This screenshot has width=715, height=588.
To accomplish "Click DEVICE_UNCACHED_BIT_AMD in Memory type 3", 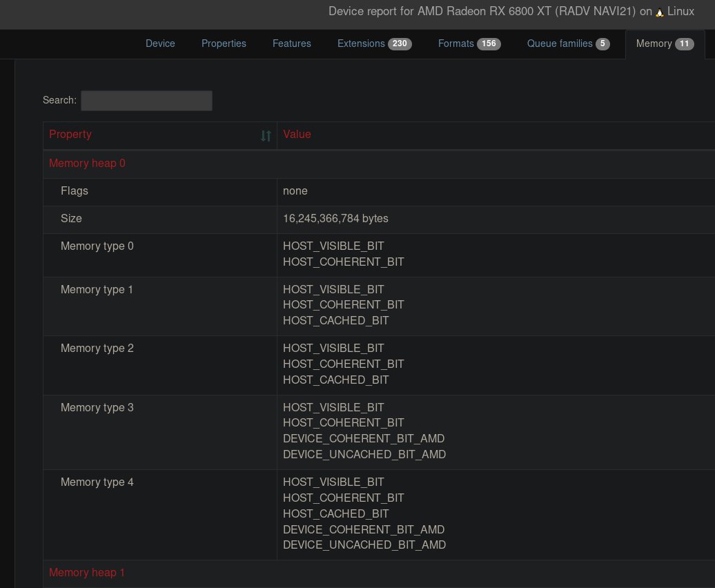I will [x=364, y=454].
